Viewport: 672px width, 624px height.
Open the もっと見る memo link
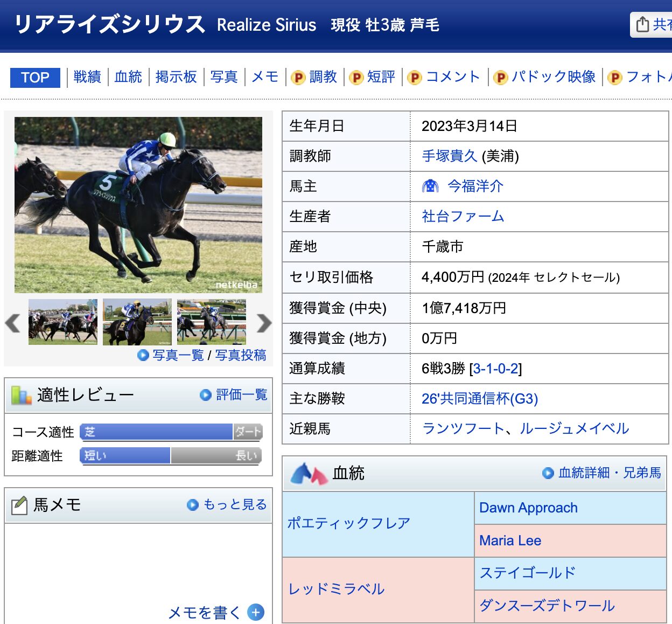pos(235,504)
